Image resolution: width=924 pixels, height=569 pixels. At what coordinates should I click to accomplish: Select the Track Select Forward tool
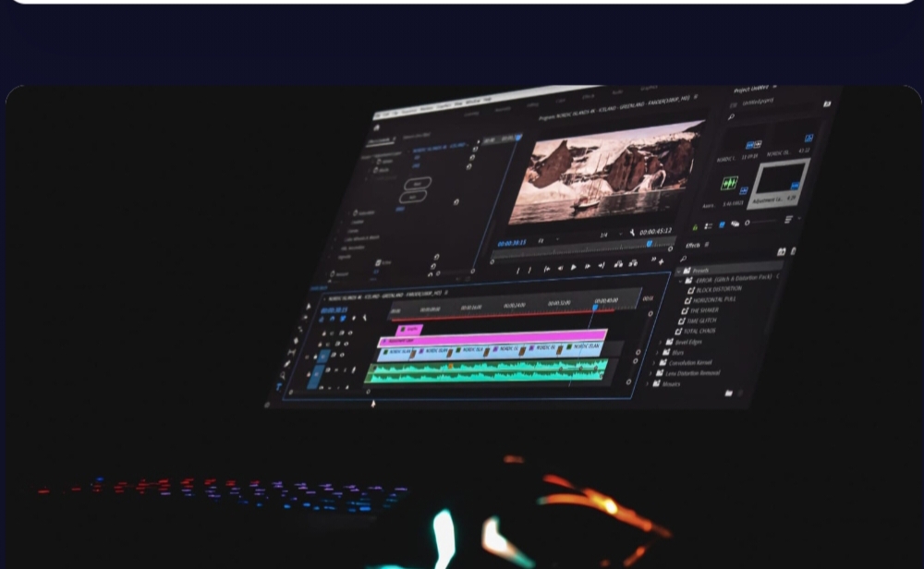305,318
